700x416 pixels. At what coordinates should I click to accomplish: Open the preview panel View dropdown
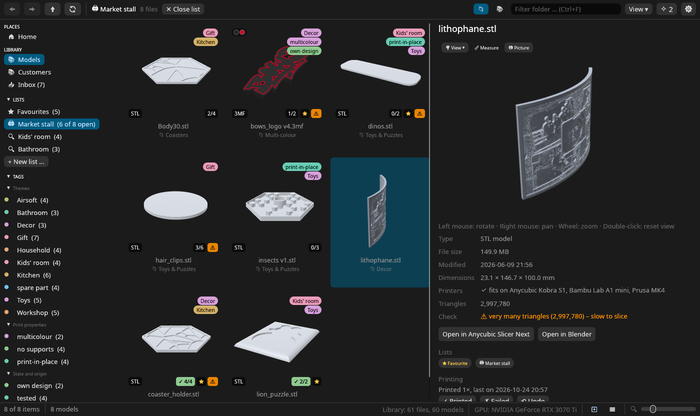455,48
